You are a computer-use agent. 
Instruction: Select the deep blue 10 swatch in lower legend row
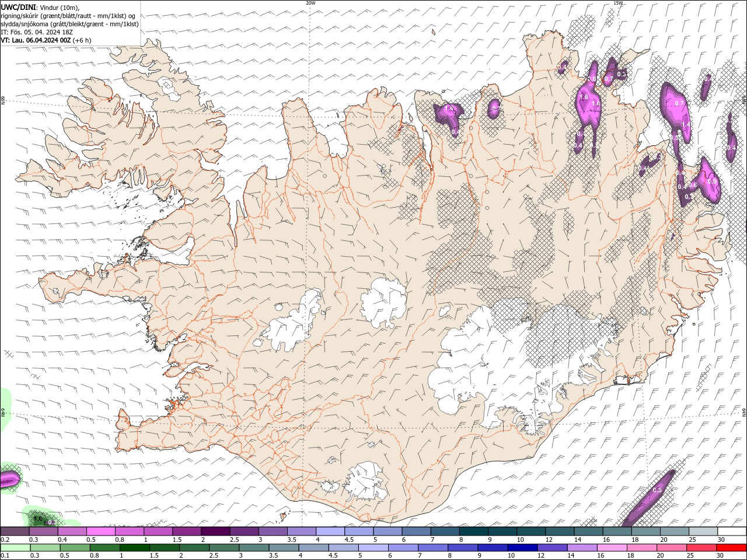pyautogui.click(x=522, y=548)
